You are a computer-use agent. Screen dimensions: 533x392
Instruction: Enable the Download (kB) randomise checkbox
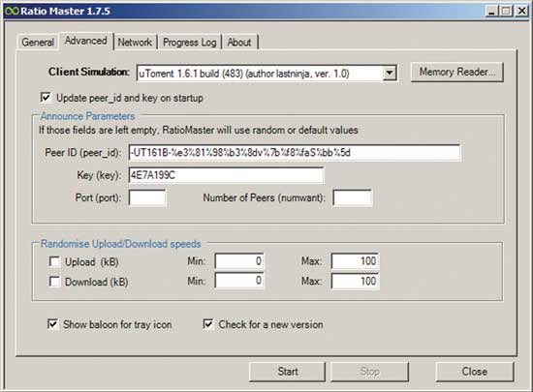click(54, 282)
